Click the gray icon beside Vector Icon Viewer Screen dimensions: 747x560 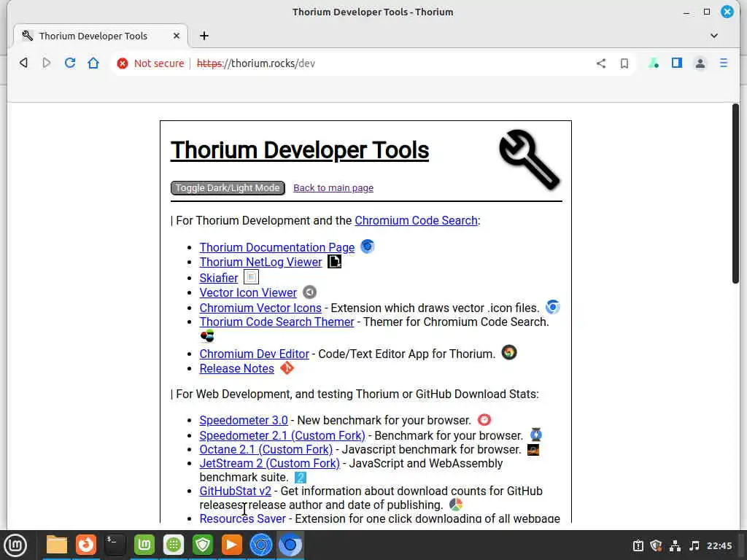309,292
